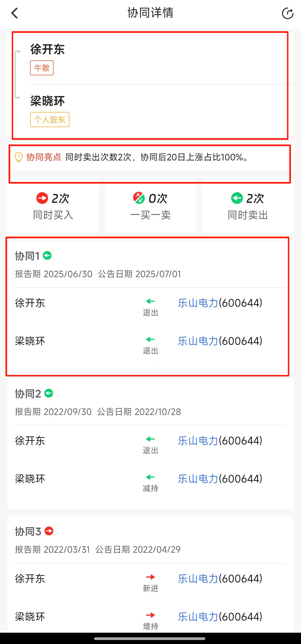Tap the 协同亮点 label
The image size is (301, 644).
pos(44,157)
